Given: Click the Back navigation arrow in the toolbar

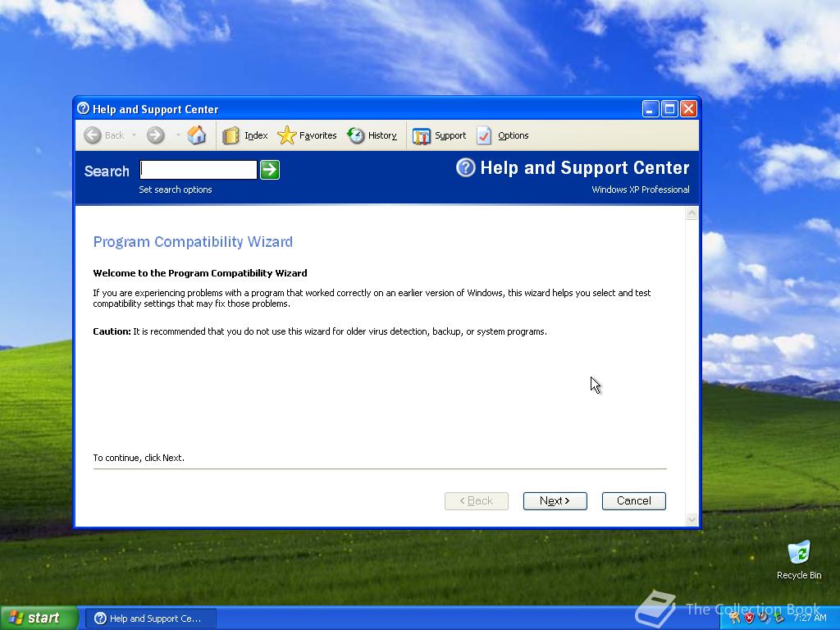Looking at the screenshot, I should pyautogui.click(x=92, y=135).
